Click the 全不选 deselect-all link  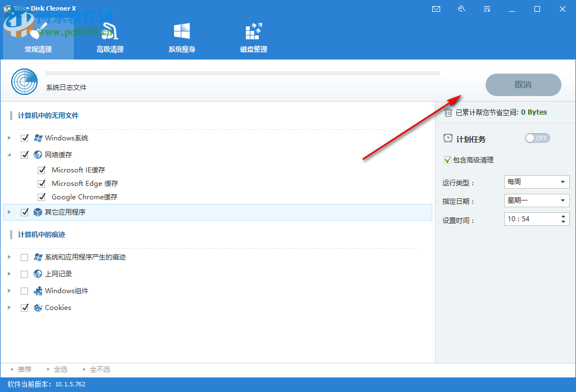(100, 369)
